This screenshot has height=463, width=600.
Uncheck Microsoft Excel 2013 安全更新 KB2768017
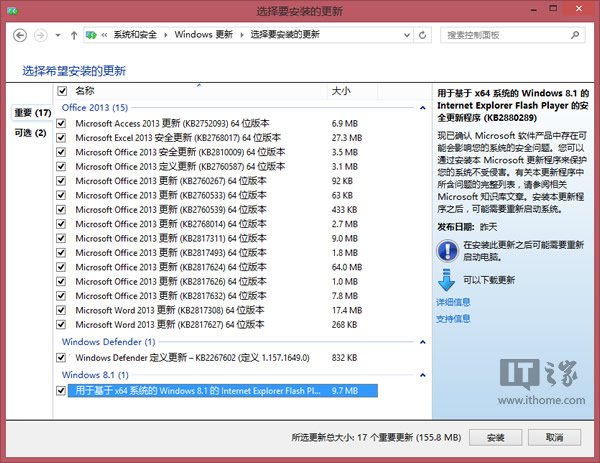61,138
